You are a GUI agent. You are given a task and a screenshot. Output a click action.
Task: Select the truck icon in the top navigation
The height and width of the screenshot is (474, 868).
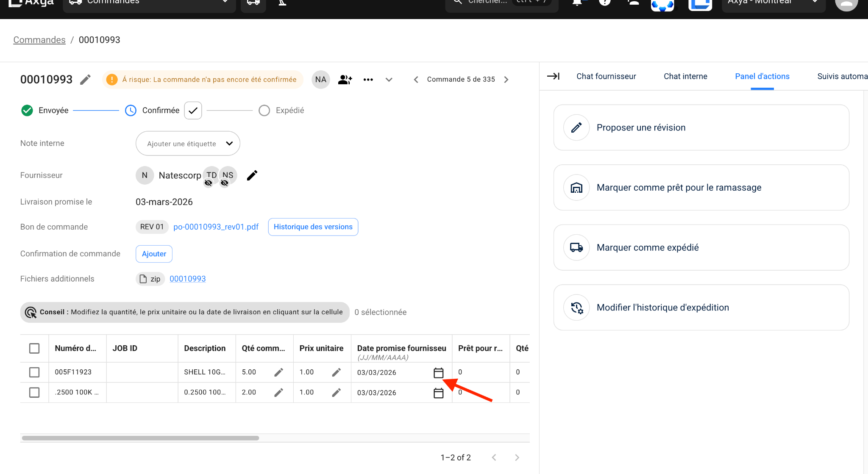coord(253,2)
